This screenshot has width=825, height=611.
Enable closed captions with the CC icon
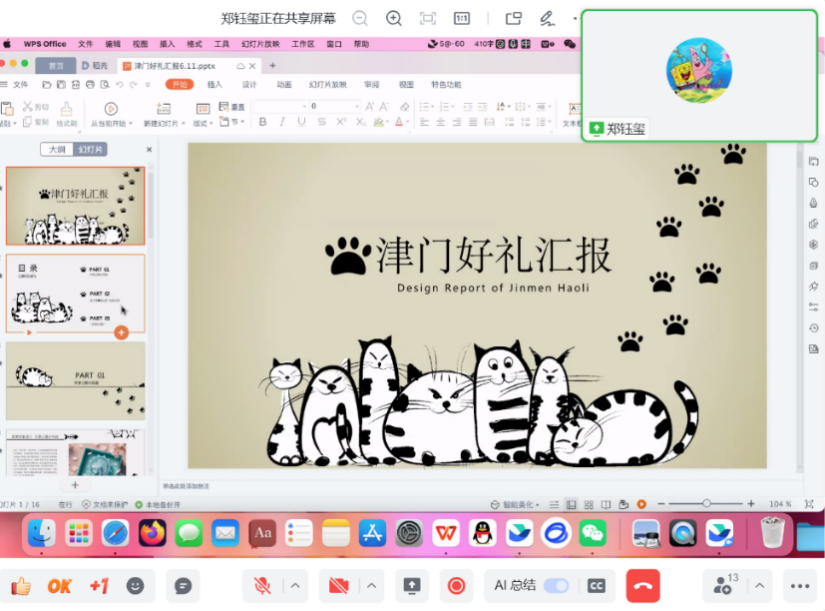click(x=597, y=586)
